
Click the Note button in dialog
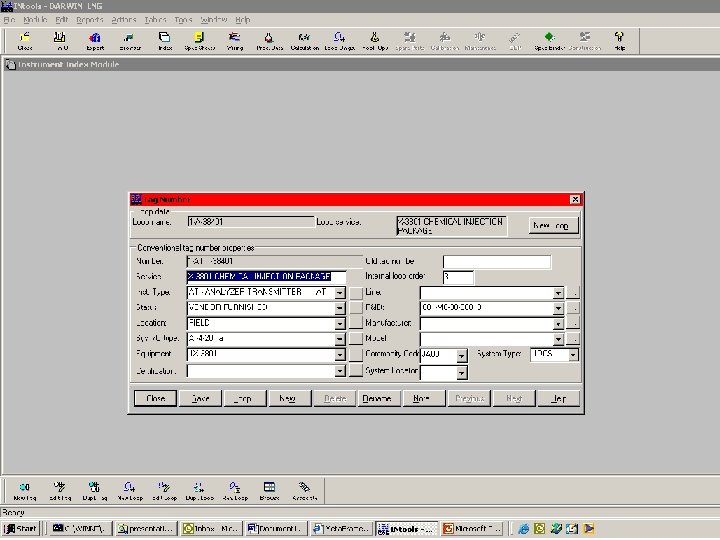pyautogui.click(x=424, y=398)
